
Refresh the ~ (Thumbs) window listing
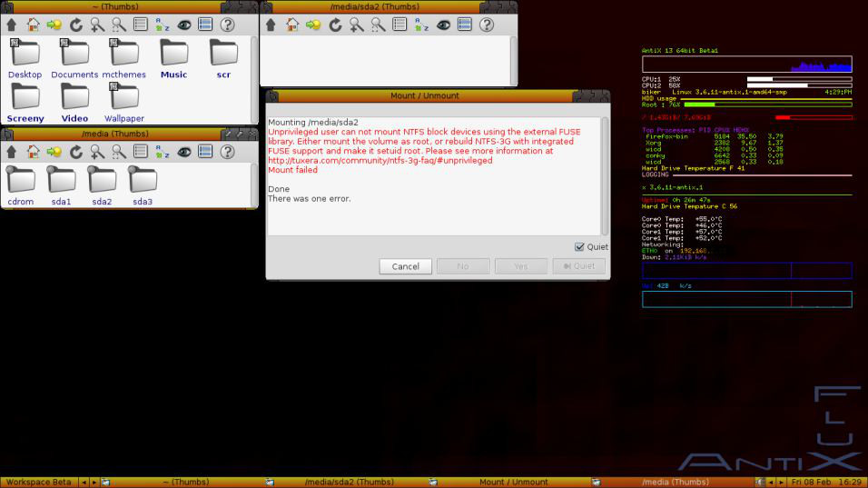click(76, 25)
